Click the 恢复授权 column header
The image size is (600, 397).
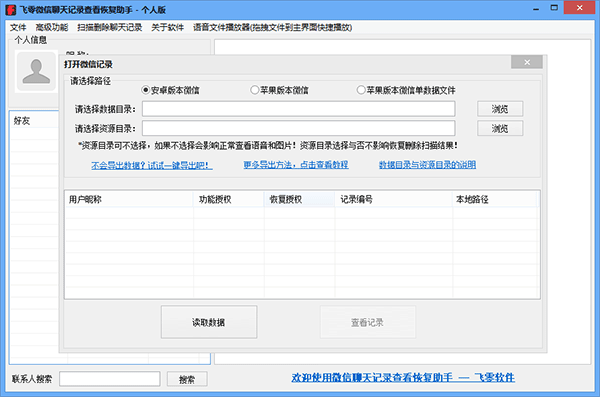tap(299, 199)
